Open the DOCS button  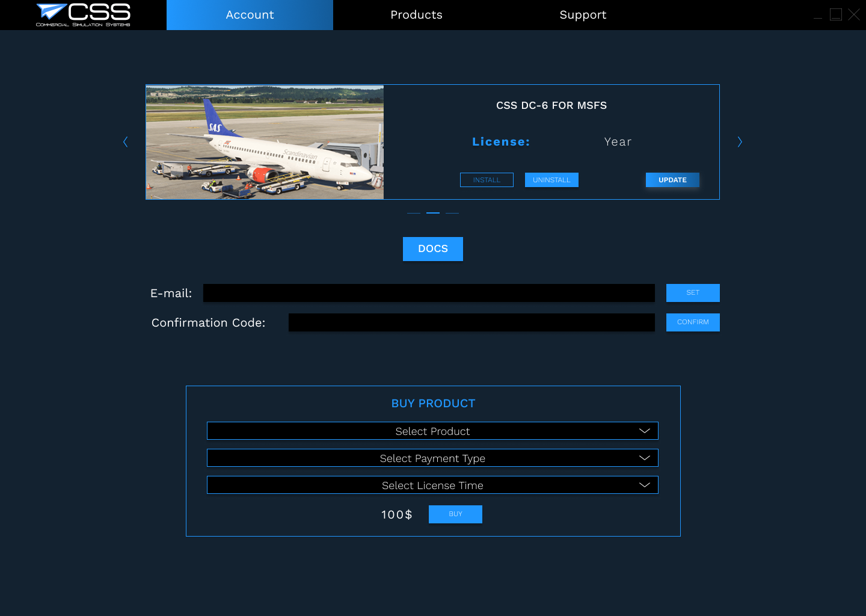click(x=433, y=249)
